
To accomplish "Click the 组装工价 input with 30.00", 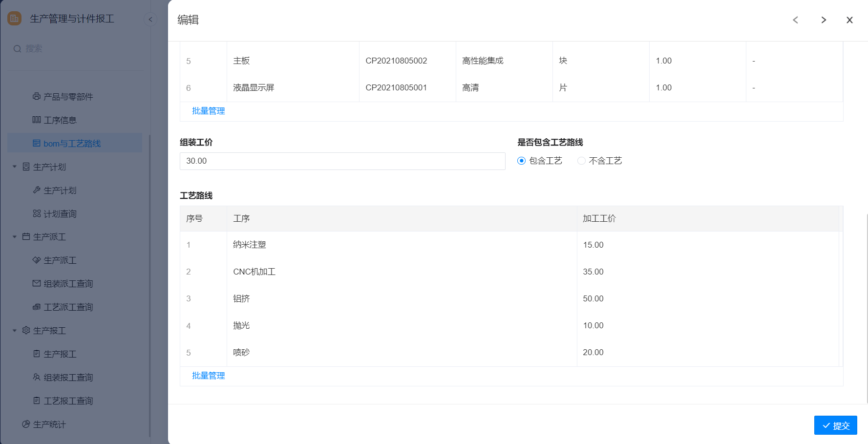I will coord(342,161).
